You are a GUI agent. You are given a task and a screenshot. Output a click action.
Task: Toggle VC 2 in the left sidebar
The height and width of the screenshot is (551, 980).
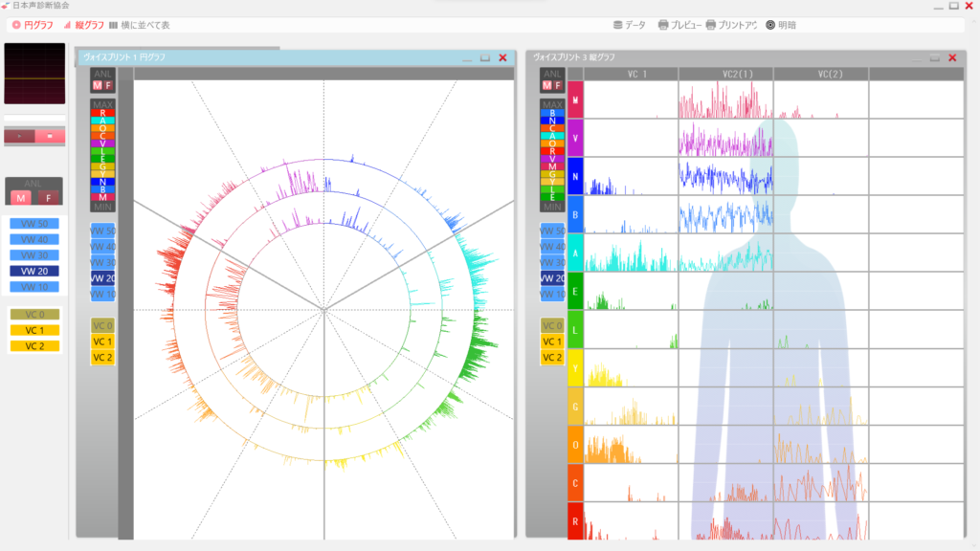(34, 346)
